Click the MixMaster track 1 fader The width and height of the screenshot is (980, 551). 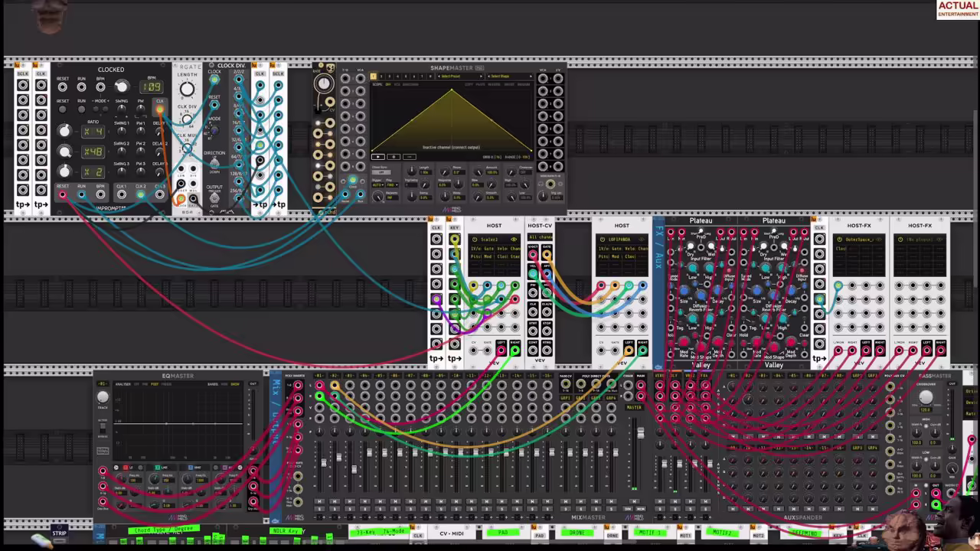[x=324, y=462]
